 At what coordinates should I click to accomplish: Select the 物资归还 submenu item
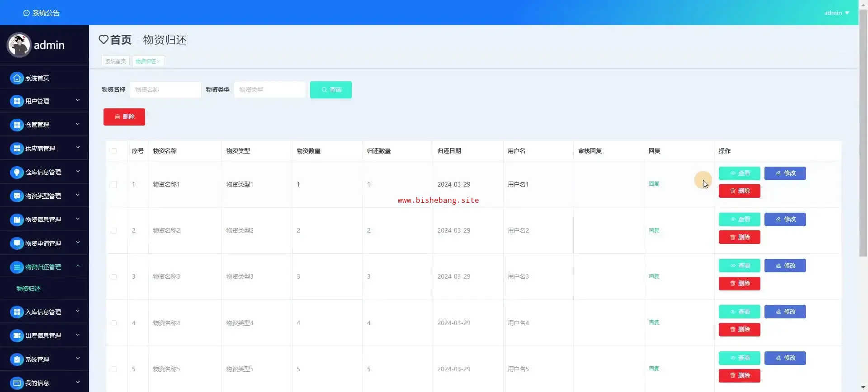pyautogui.click(x=28, y=289)
